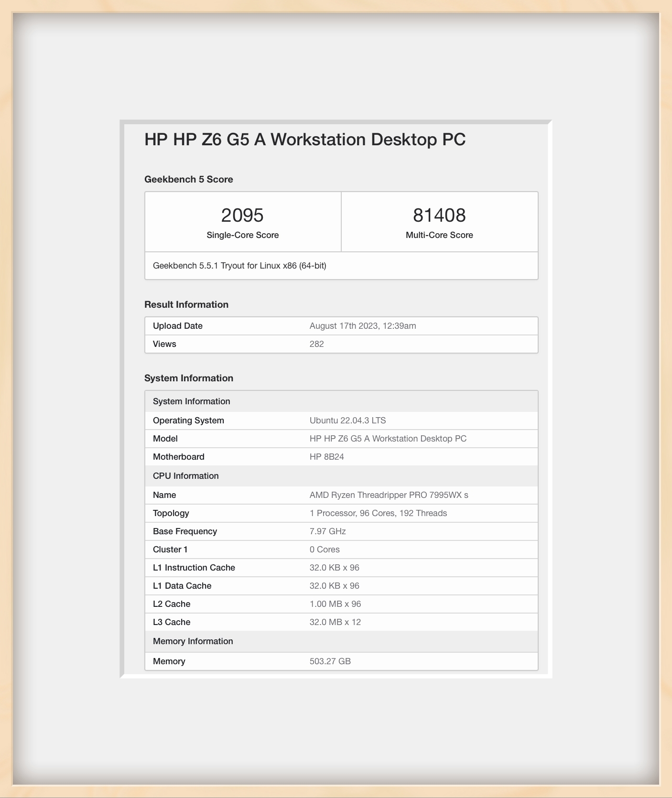Click the L2 Cache row label
This screenshot has height=798, width=672.
pos(172,604)
